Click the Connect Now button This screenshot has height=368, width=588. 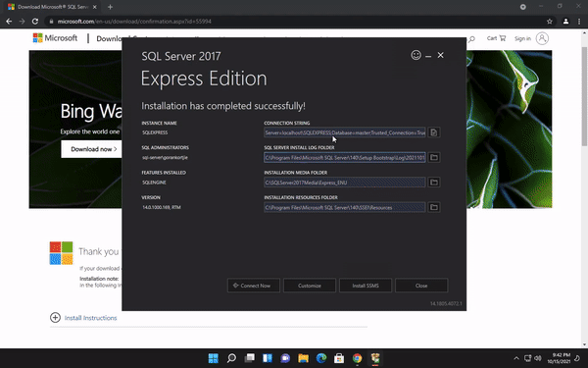[x=254, y=286]
